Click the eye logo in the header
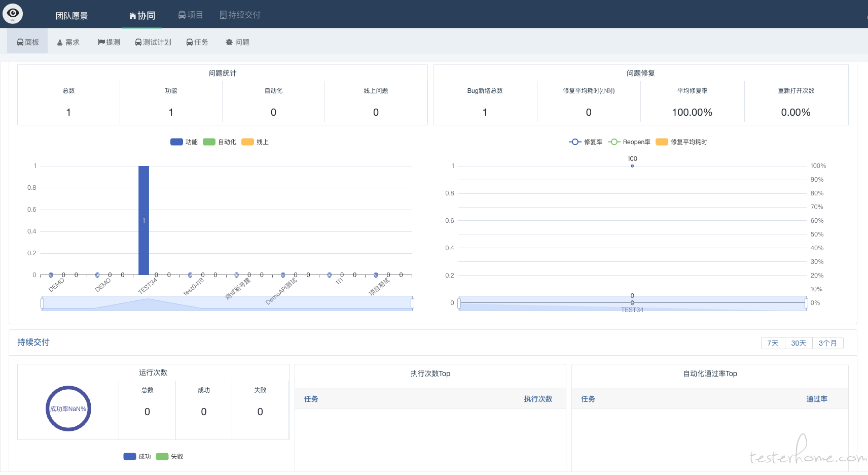Screen dimensions: 868x475 point(13,13)
